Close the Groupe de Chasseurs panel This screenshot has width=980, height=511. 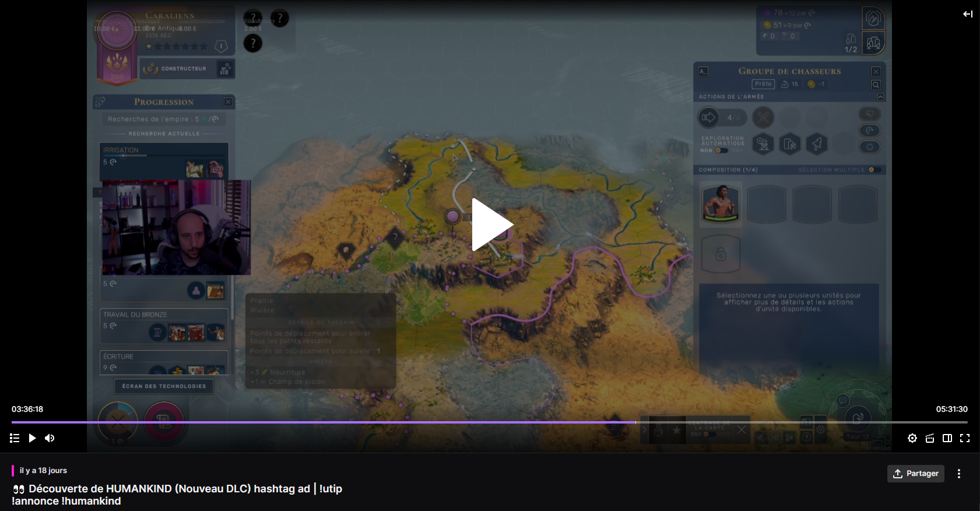click(876, 71)
